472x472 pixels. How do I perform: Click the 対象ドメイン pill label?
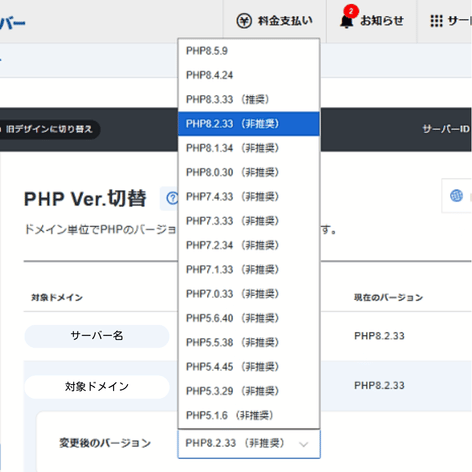pyautogui.click(x=97, y=387)
